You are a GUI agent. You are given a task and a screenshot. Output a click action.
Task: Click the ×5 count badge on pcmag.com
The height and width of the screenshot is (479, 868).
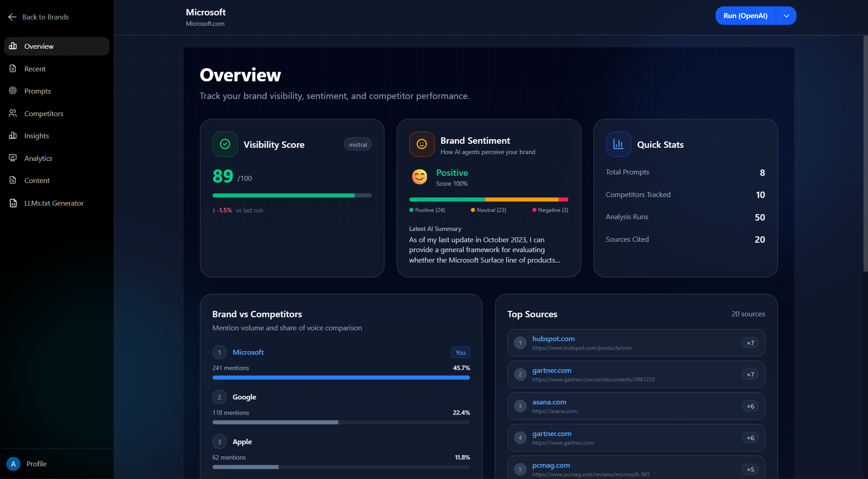coord(750,469)
